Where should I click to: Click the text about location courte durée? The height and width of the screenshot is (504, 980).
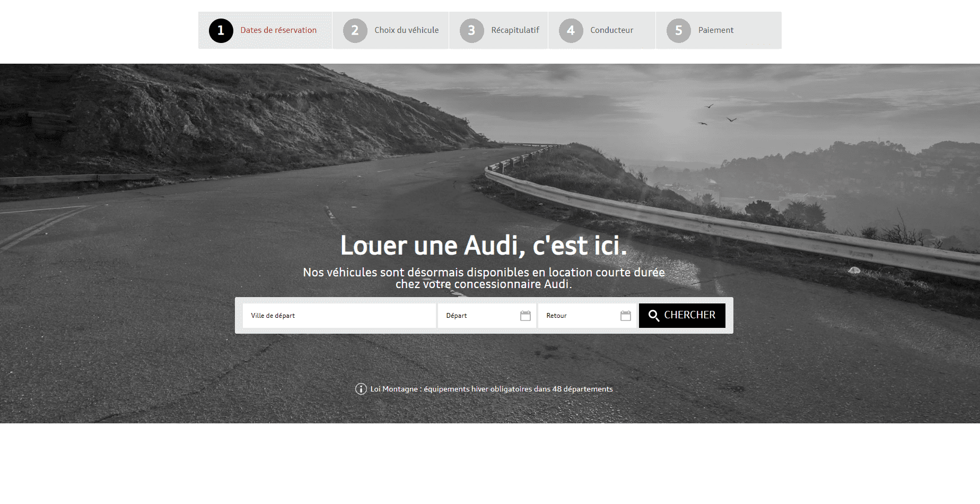484,278
